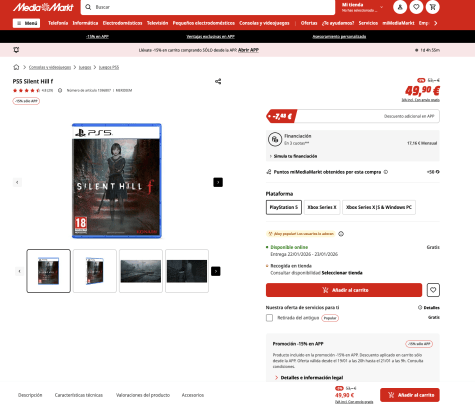
Task: Open the wishlist heart icon in header
Action: tap(416, 7)
